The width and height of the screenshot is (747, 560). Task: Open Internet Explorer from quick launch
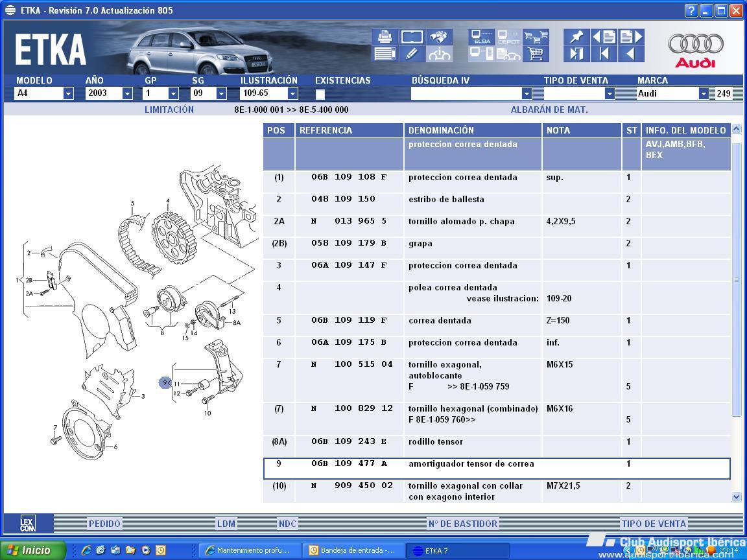coord(86,550)
